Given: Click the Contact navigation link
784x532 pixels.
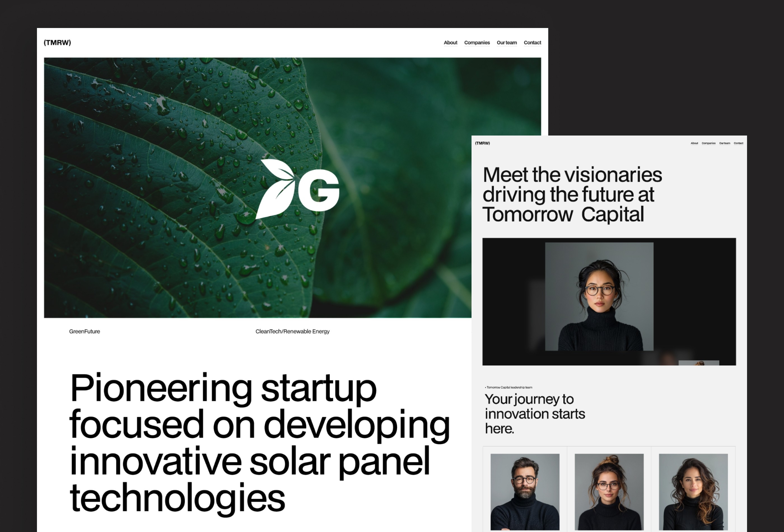Looking at the screenshot, I should [531, 42].
